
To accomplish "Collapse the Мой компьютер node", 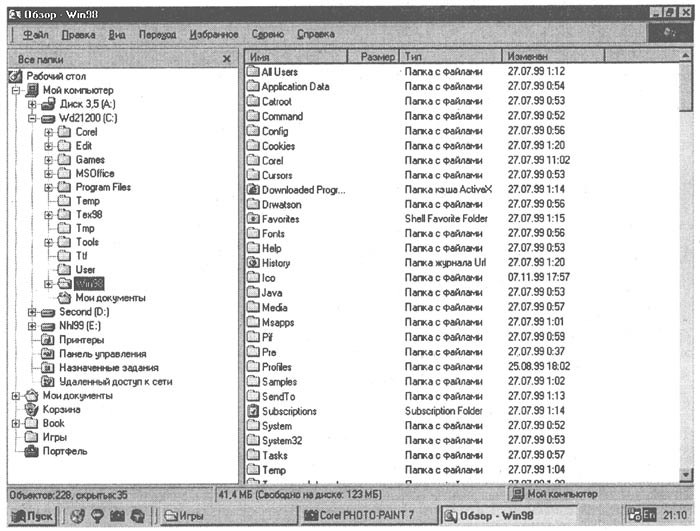I will (x=16, y=90).
